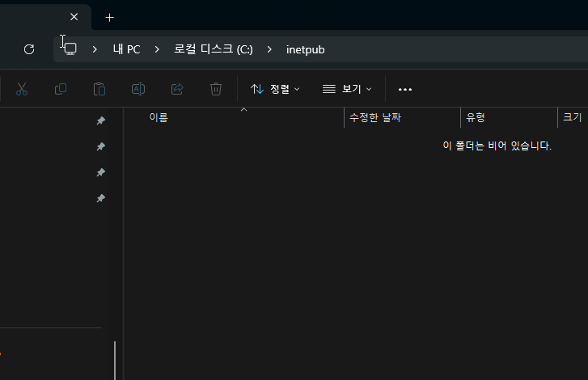Click the navigation pane scrollbar
The width and height of the screenshot is (588, 380).
point(115,359)
